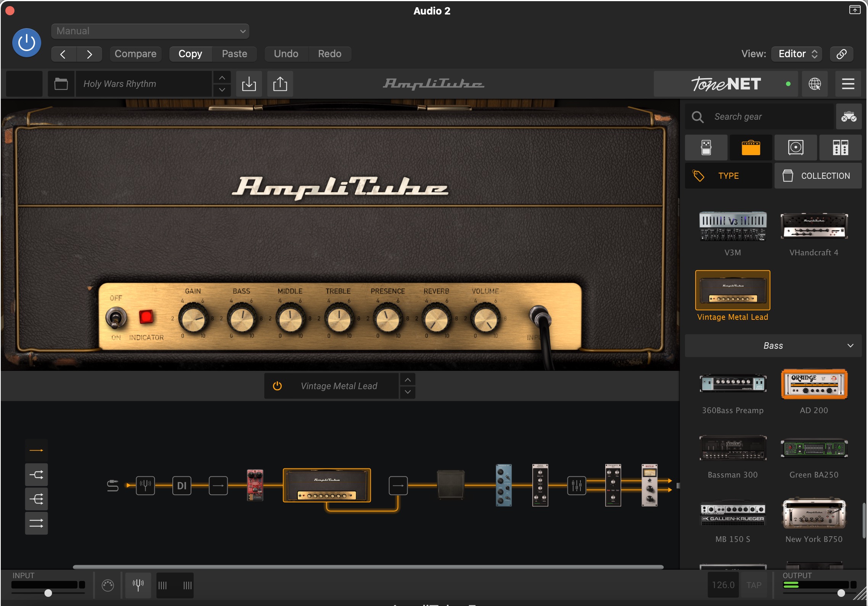Click the REVERB knob on amp
The image size is (868, 606).
[436, 319]
